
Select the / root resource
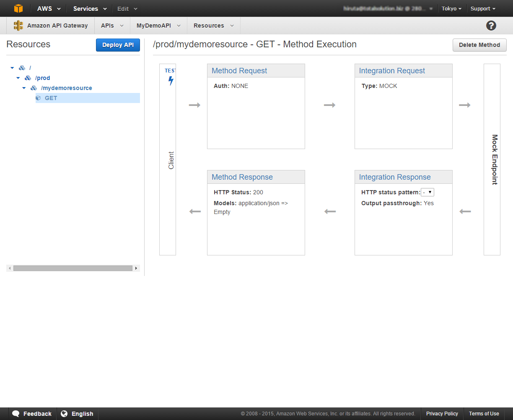30,68
